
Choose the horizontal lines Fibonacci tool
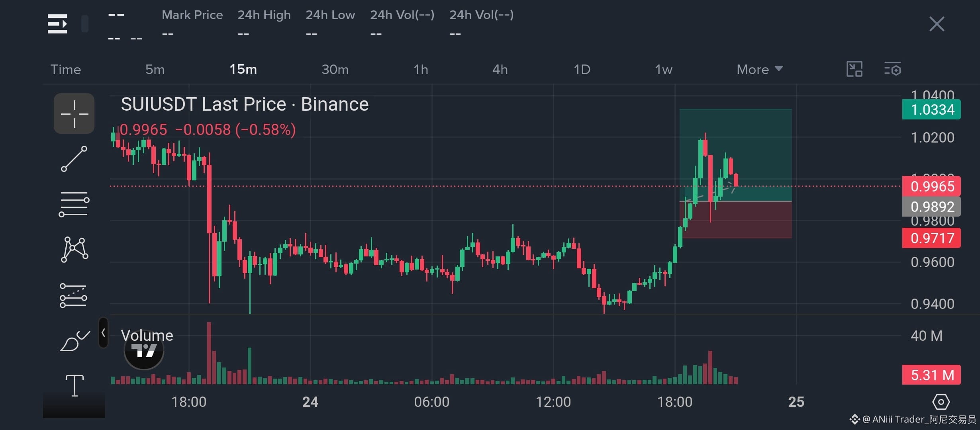(x=74, y=204)
